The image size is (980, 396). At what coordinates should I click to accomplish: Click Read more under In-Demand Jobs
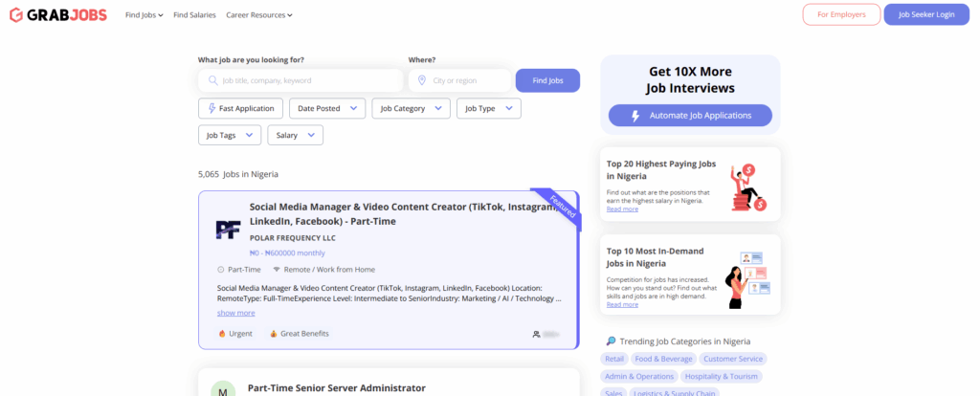[622, 305]
